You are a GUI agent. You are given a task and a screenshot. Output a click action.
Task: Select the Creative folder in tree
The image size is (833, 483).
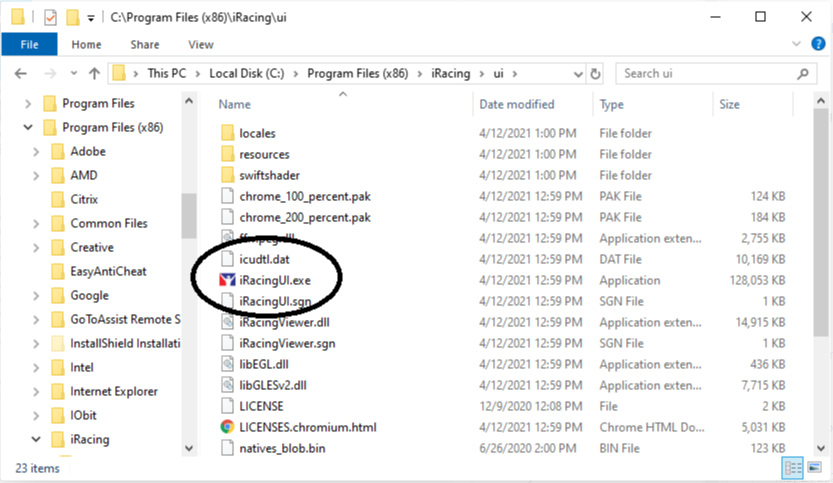point(92,248)
